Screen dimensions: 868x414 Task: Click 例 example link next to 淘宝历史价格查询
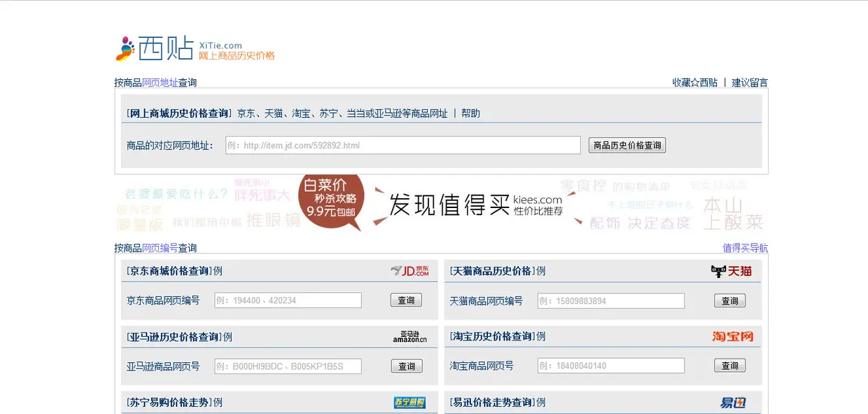pyautogui.click(x=541, y=337)
